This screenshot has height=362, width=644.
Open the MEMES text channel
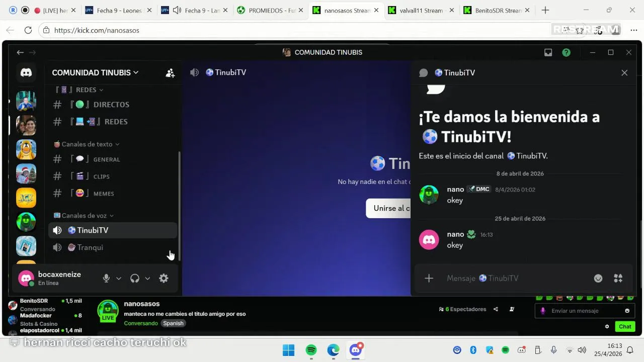(x=113, y=194)
